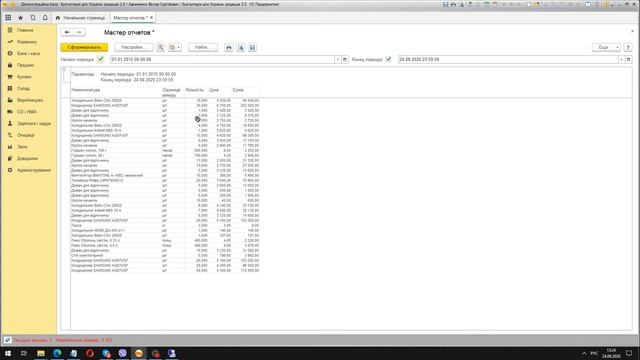Open Favorites star icon
The width and height of the screenshot is (640, 360).
tap(20, 18)
